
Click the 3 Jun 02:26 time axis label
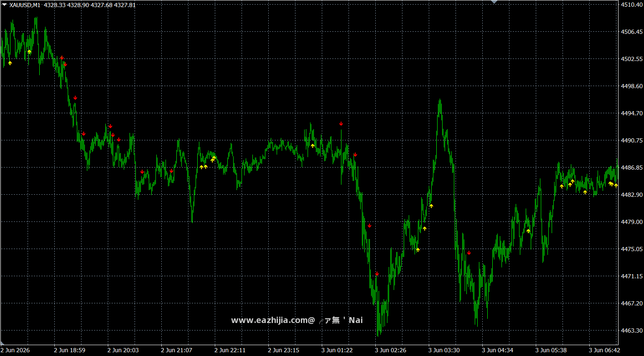pyautogui.click(x=390, y=350)
